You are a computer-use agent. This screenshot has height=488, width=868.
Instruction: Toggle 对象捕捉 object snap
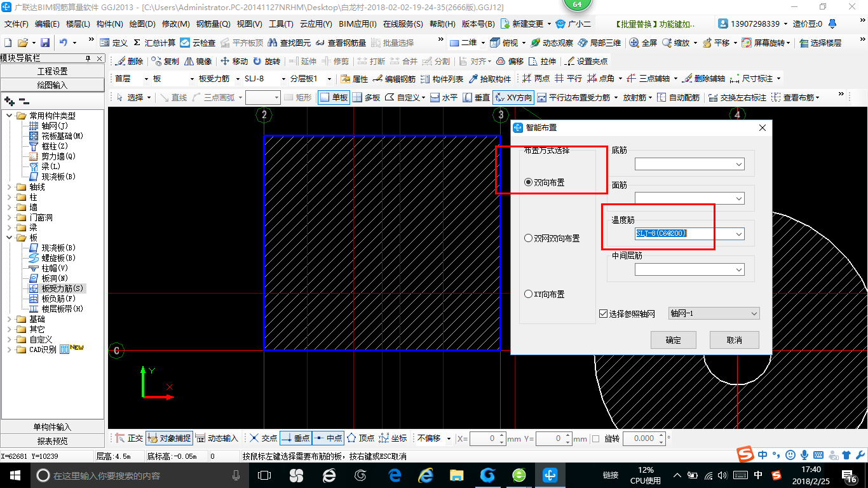[168, 438]
